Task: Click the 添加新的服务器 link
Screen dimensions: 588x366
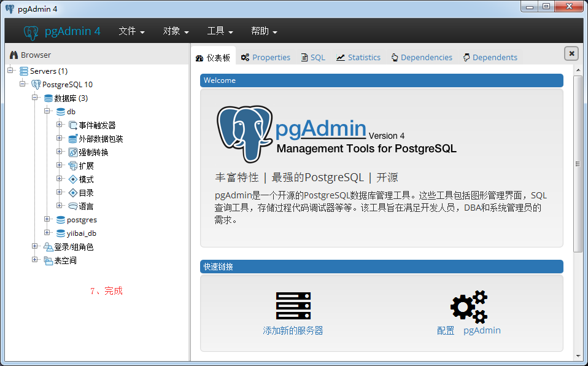Action: click(x=293, y=331)
